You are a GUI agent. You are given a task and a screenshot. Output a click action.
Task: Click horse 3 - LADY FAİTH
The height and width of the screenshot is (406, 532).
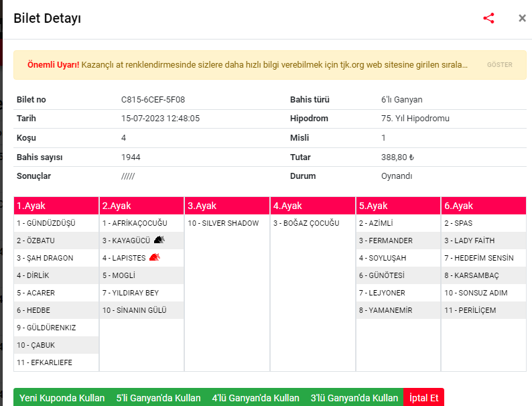pyautogui.click(x=470, y=241)
